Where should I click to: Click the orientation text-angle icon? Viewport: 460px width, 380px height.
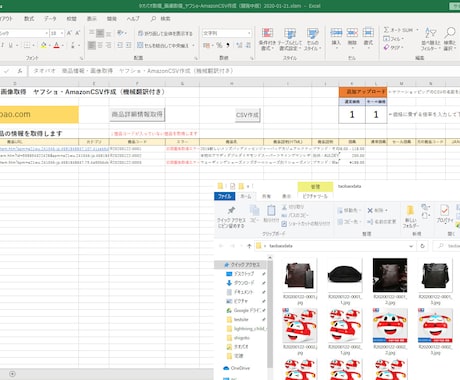pyautogui.click(x=120, y=33)
